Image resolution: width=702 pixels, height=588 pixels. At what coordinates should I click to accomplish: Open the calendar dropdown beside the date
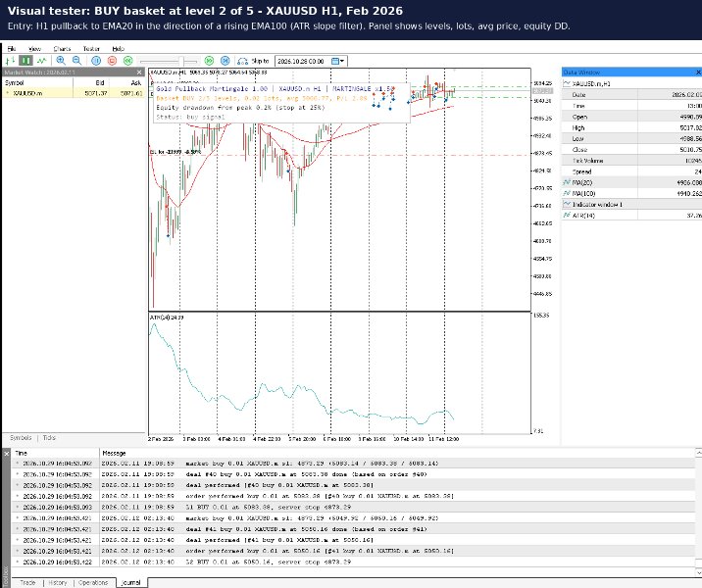click(x=338, y=61)
